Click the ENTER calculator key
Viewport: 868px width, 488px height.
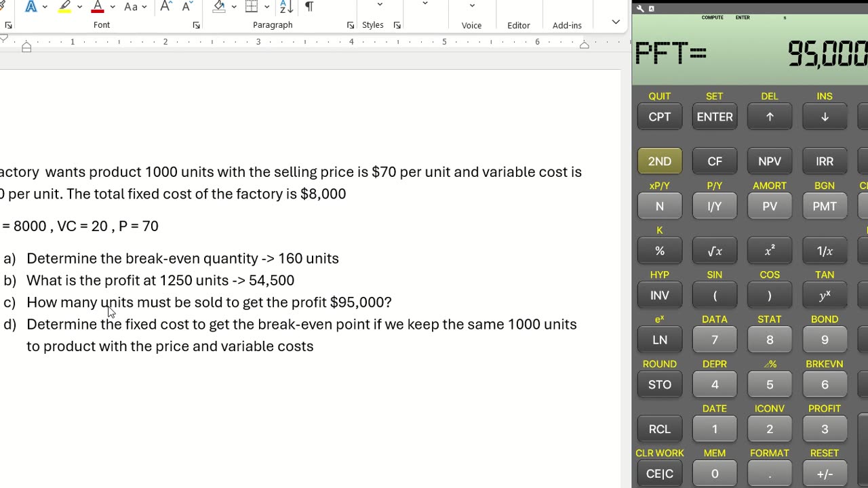click(x=715, y=117)
